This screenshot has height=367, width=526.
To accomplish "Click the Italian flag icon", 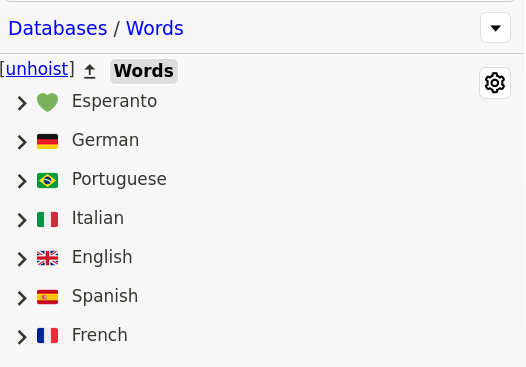I will tap(47, 219).
